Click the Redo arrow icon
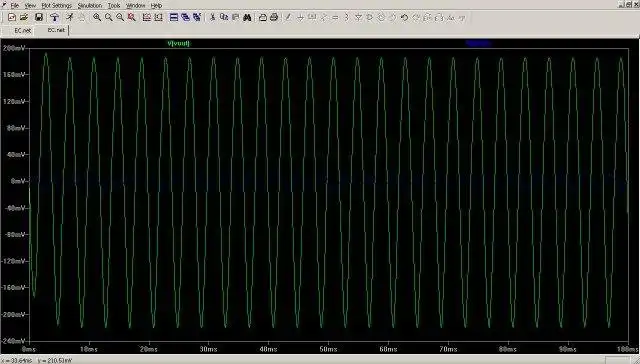This screenshot has height=364, width=640. point(416,17)
